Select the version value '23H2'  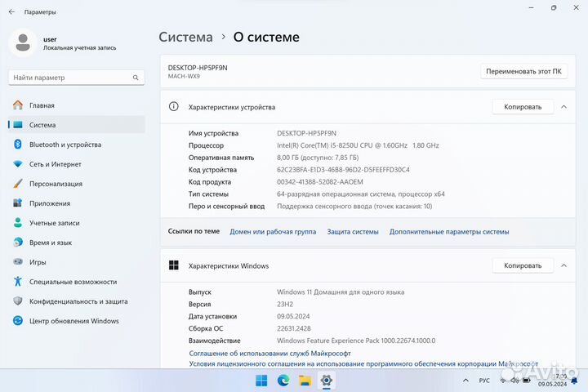pos(285,305)
